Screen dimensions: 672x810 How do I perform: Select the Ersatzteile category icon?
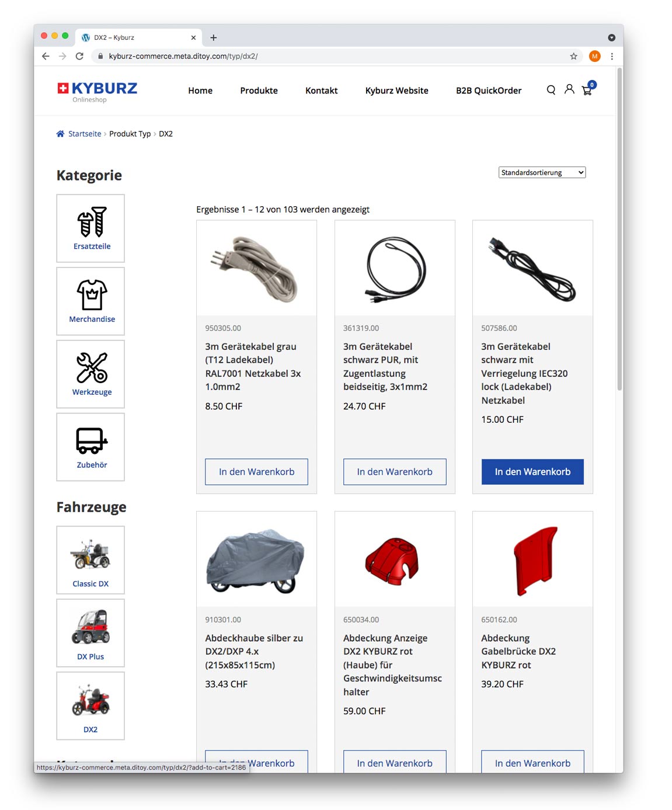[90, 228]
